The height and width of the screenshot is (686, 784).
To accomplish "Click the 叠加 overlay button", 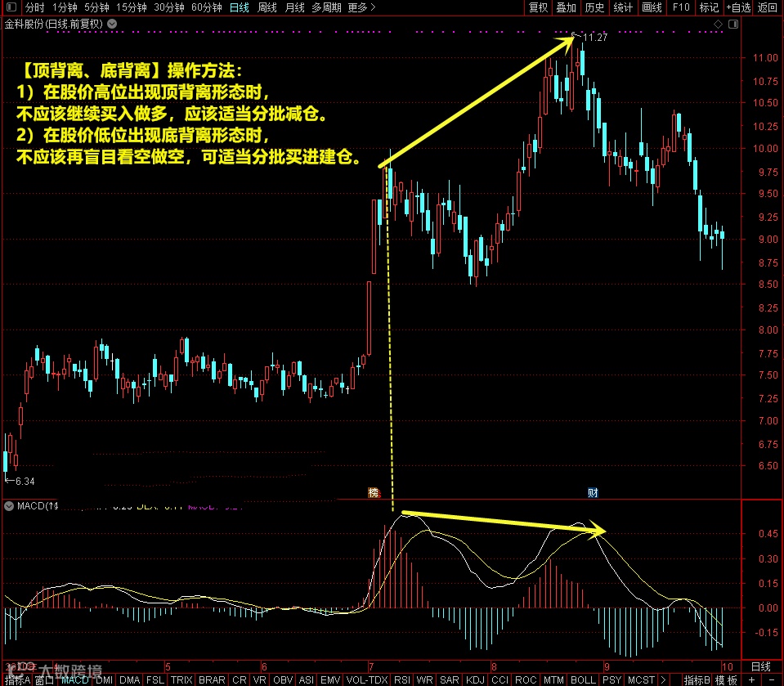I will coord(567,7).
